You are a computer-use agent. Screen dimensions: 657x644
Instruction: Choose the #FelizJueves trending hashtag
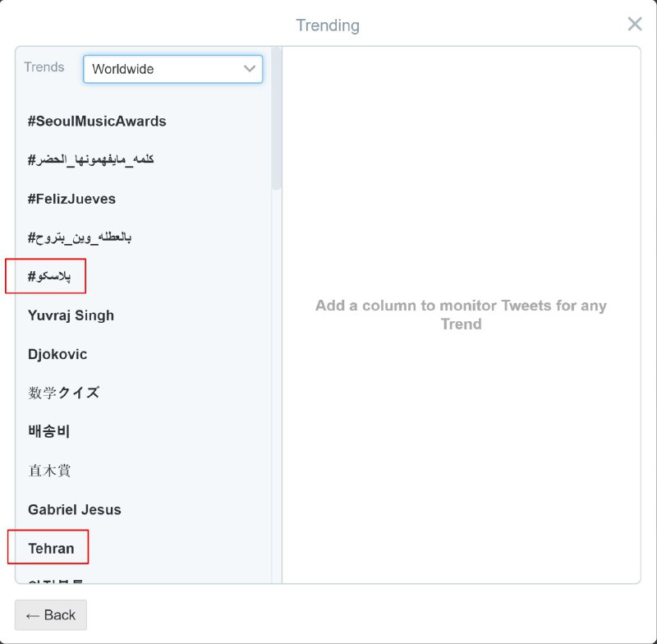click(71, 199)
